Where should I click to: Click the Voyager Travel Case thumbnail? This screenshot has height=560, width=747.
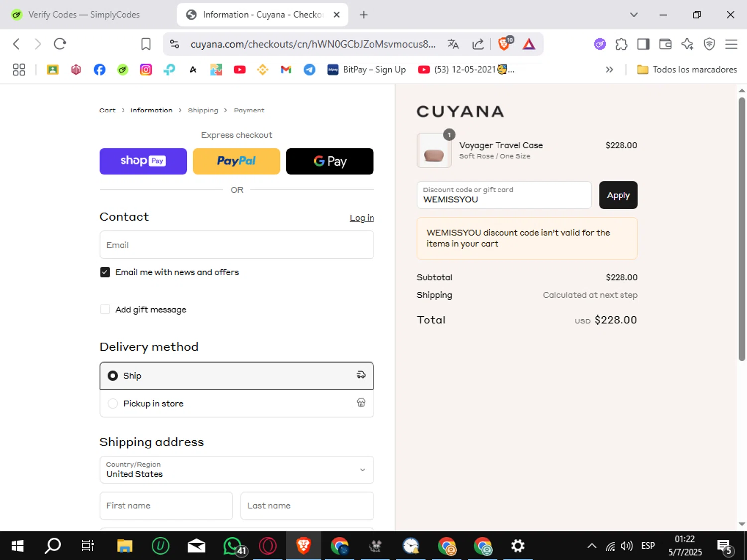(434, 150)
